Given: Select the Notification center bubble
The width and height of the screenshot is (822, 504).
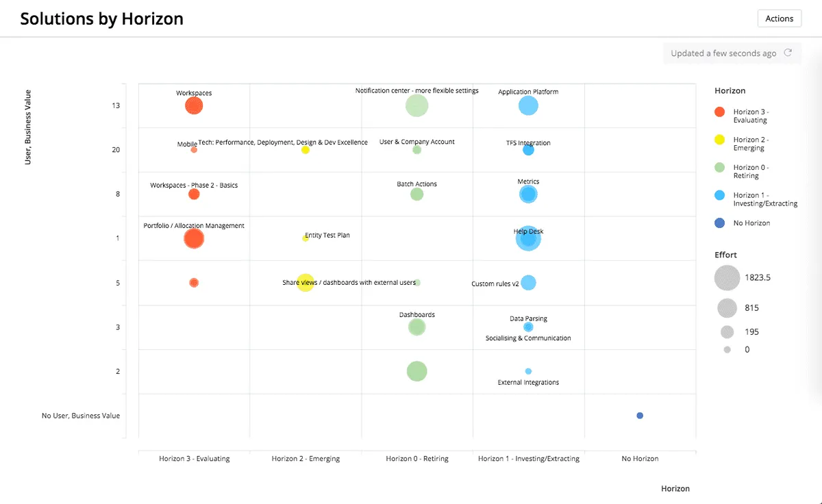Looking at the screenshot, I should 416,105.
